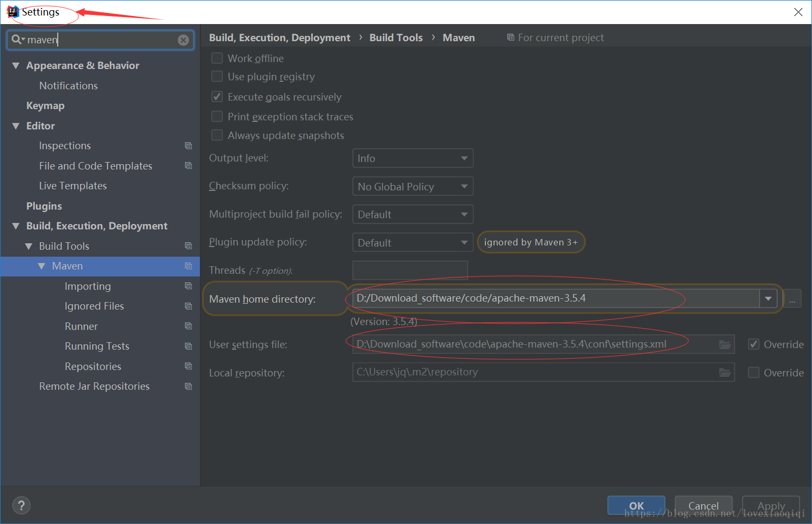Uncheck Override for User settings file
The width and height of the screenshot is (812, 524).
(x=754, y=344)
